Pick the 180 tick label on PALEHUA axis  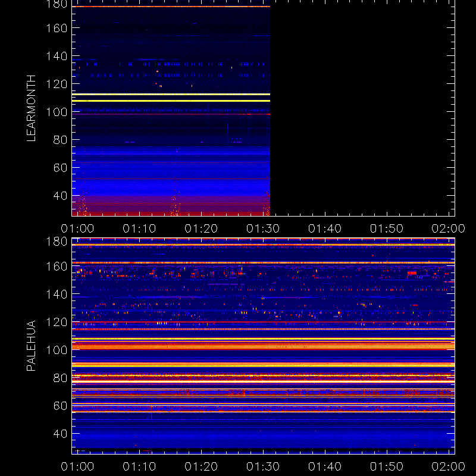57,242
